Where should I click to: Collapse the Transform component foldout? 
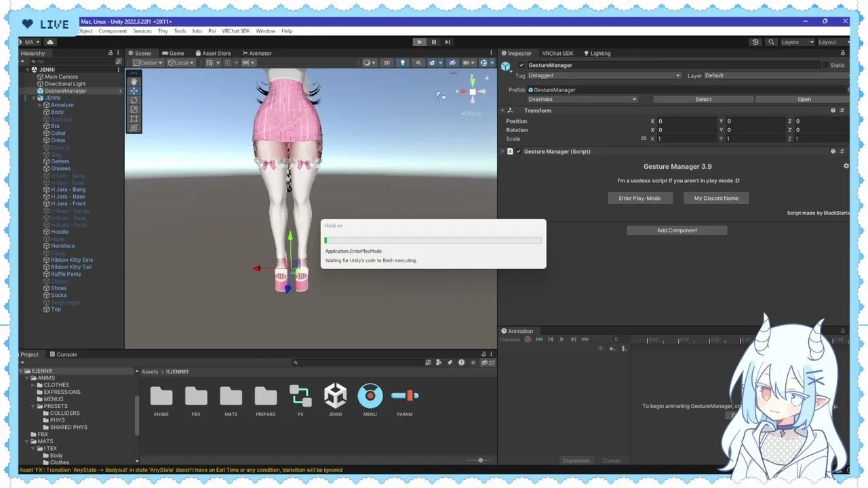(x=502, y=110)
